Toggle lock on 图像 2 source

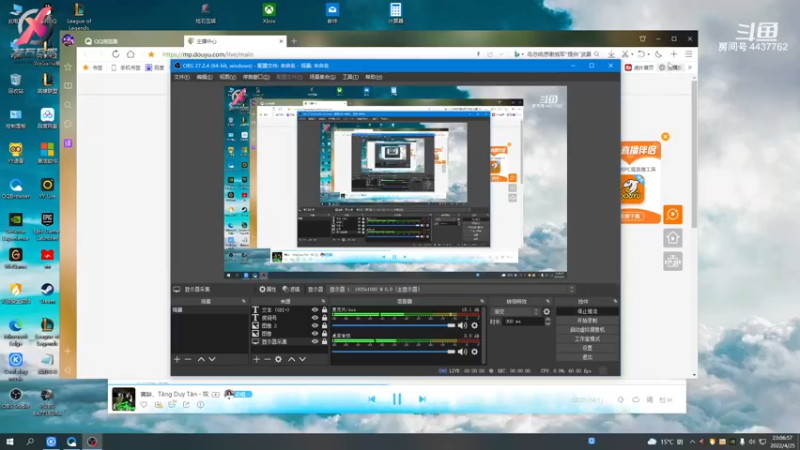coord(324,326)
